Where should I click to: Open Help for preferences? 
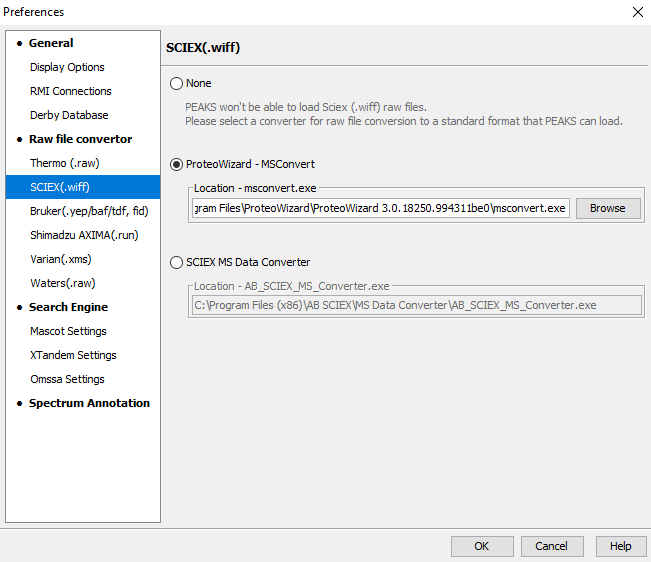tap(621, 546)
